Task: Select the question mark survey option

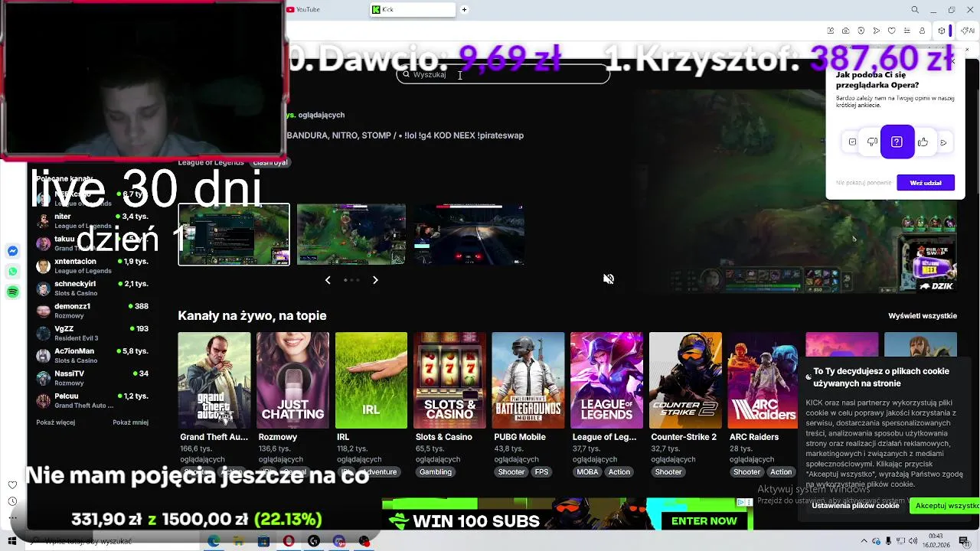Action: 897,142
